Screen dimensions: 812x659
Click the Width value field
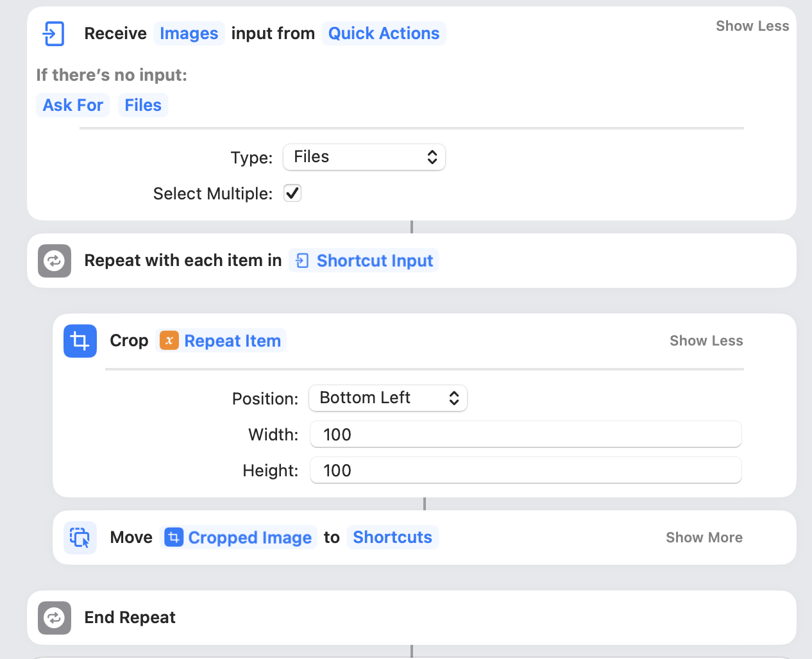point(525,434)
